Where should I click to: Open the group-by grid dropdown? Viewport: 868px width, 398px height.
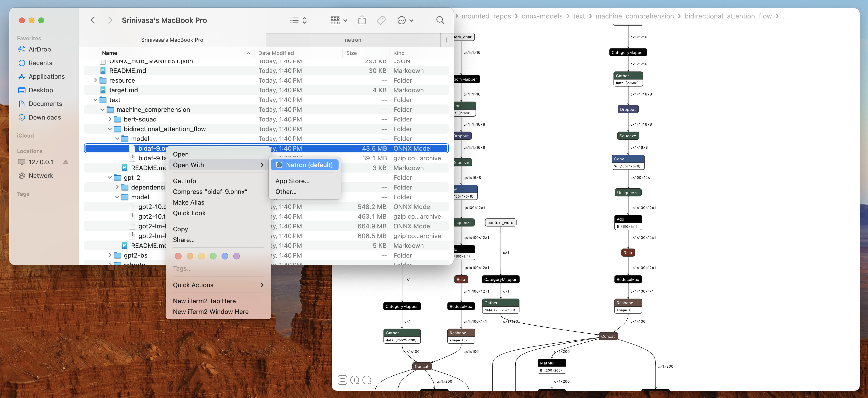click(x=338, y=20)
